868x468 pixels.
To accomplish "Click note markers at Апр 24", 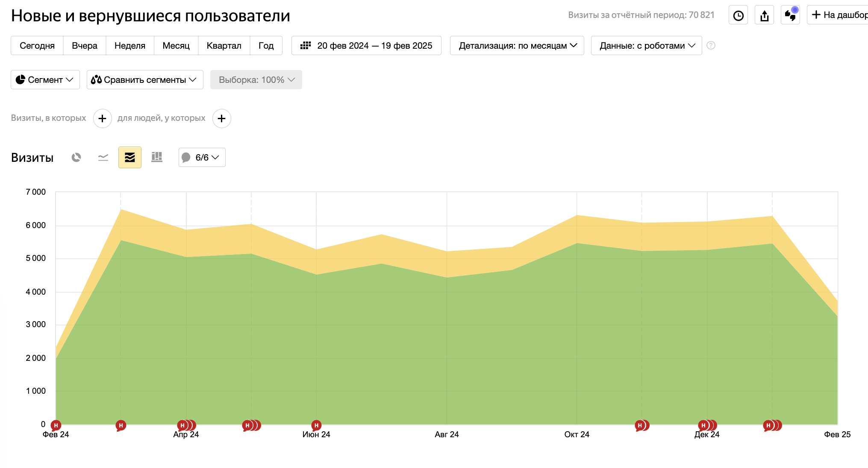I will pos(186,426).
